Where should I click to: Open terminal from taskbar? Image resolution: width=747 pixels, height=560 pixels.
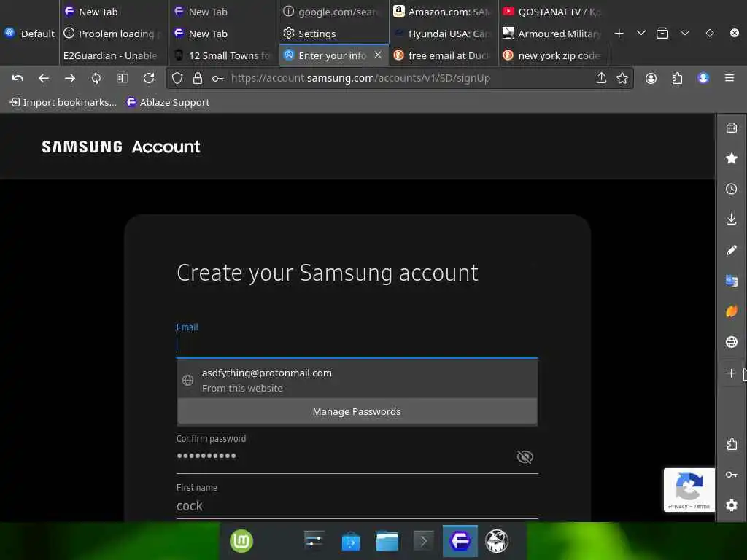424,542
